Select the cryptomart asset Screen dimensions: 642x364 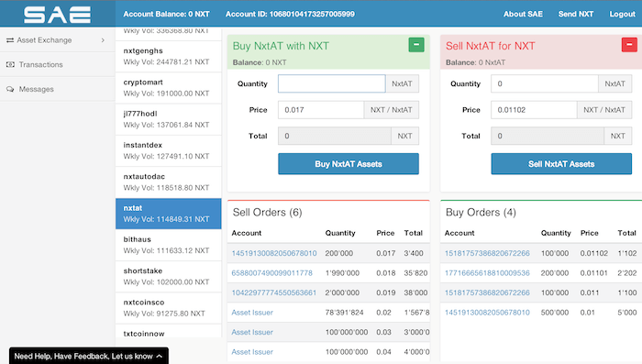[168, 88]
